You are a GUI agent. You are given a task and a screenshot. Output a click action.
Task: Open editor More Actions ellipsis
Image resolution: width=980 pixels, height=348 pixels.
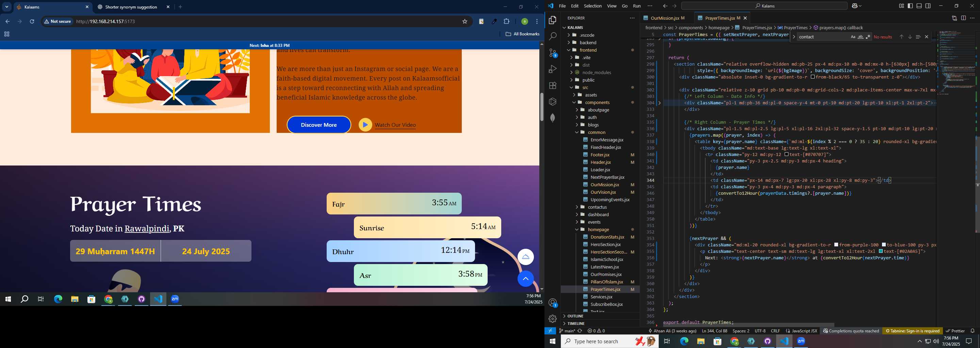[x=972, y=18]
